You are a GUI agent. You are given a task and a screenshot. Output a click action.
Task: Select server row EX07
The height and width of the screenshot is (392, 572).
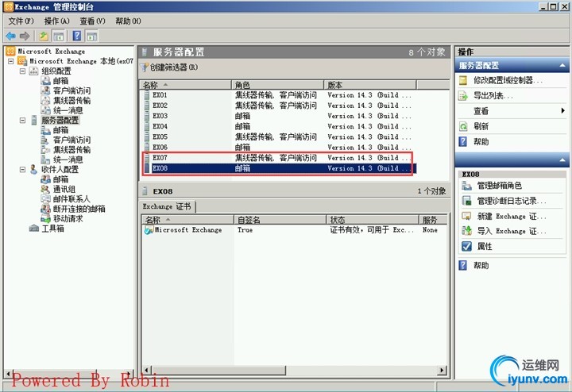click(x=278, y=158)
